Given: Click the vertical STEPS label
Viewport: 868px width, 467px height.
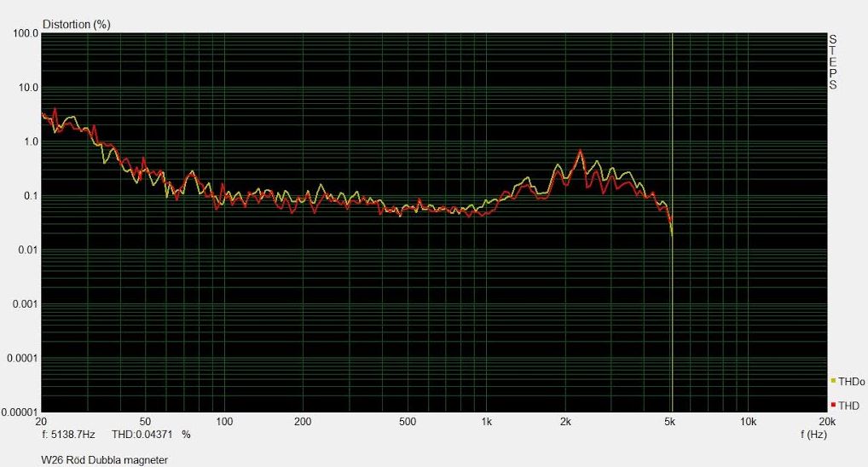Looking at the screenshot, I should [x=833, y=62].
